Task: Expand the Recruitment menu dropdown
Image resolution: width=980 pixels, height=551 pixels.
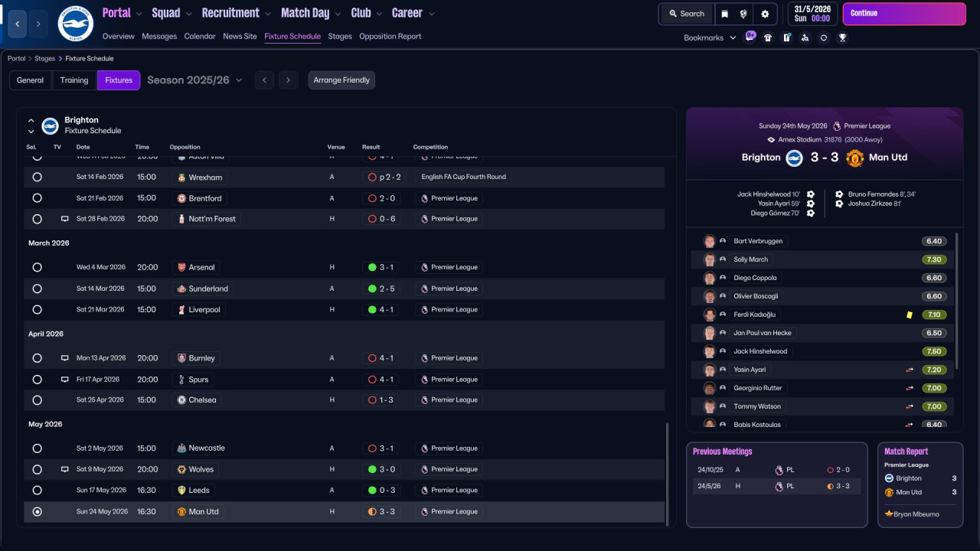Action: [267, 14]
